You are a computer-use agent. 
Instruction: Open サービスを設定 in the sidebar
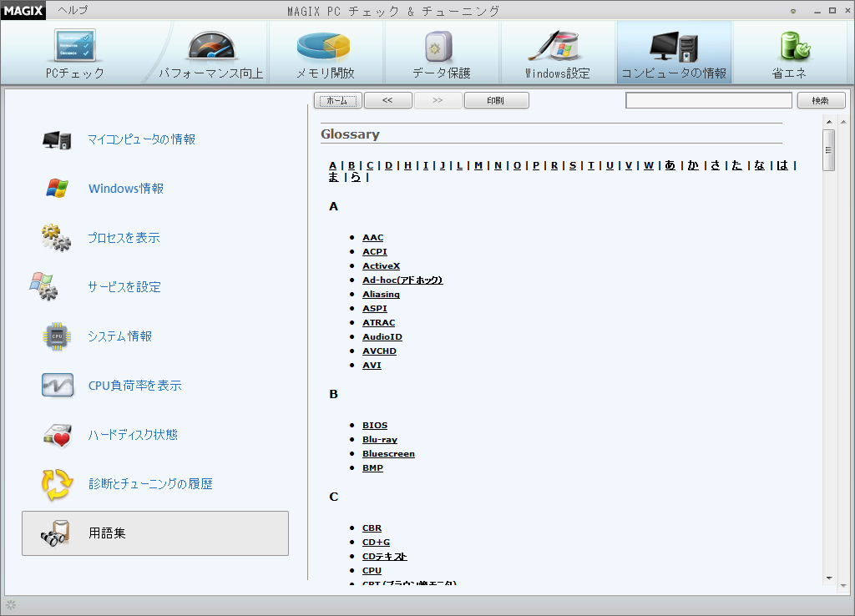pyautogui.click(x=124, y=287)
